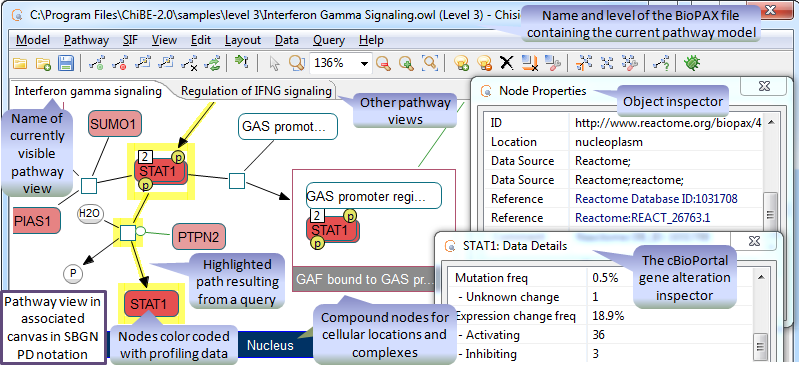Viewport: 799px width, 365px height.
Task: Select the SUMO1 node
Action: [x=115, y=124]
